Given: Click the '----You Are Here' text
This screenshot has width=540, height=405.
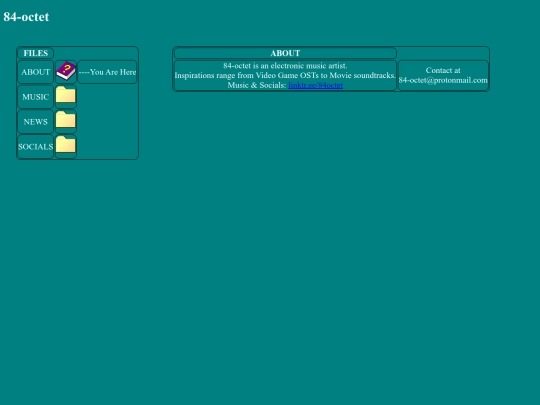Looking at the screenshot, I should 107,72.
